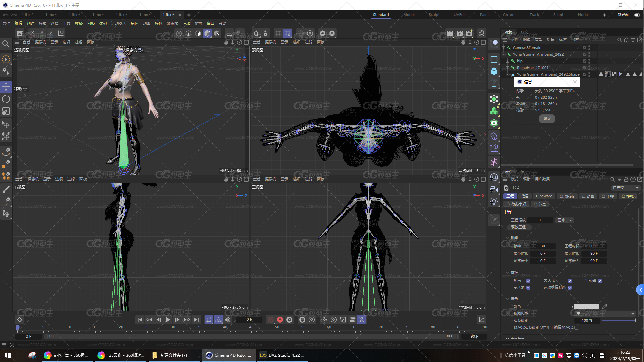Toggle X axis lock
Viewport: 644px width, 362px height.
tap(32, 33)
